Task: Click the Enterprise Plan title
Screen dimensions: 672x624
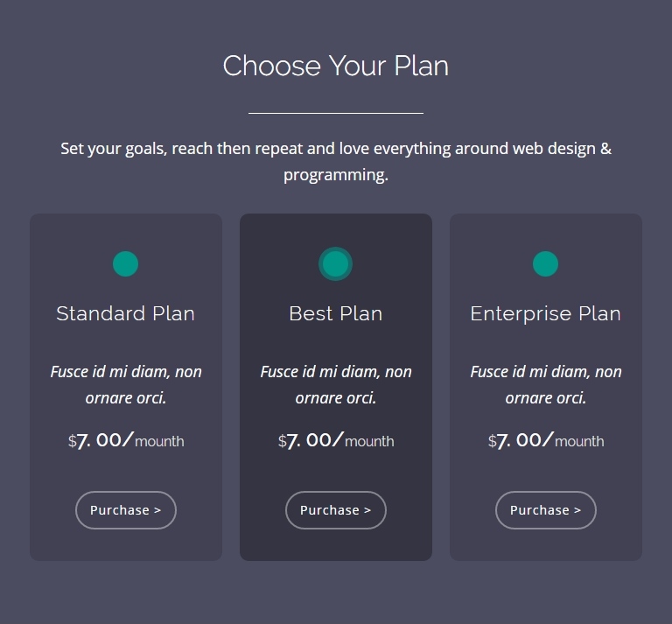Action: (x=545, y=313)
